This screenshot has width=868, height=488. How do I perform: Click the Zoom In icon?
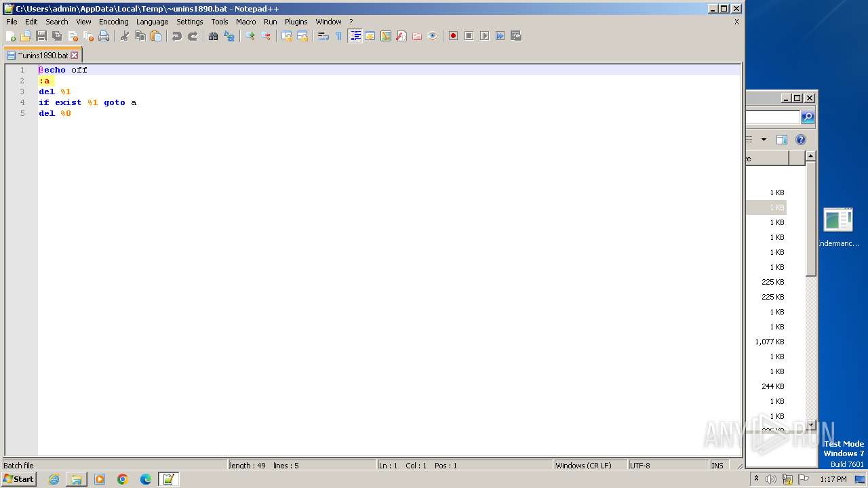(x=250, y=36)
